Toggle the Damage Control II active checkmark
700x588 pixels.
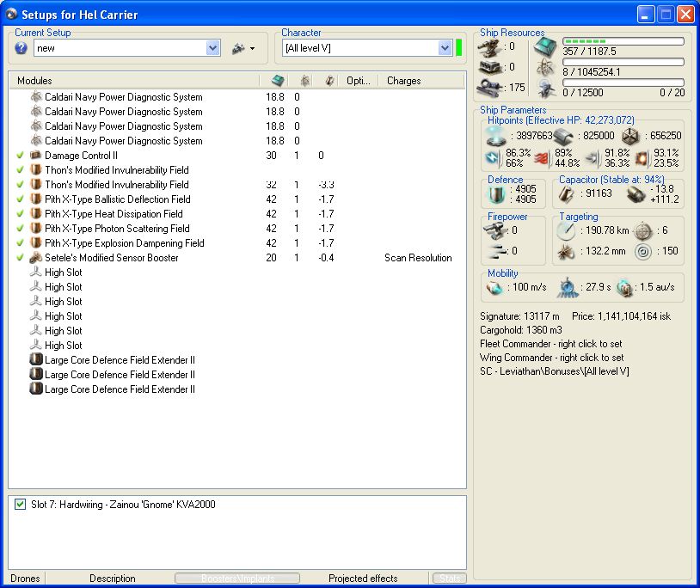point(20,156)
